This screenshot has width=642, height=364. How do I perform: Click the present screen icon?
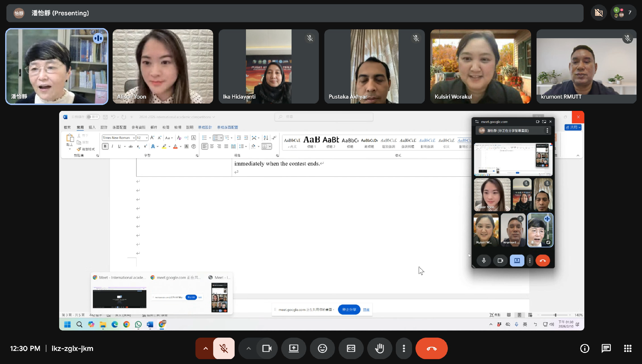point(294,348)
